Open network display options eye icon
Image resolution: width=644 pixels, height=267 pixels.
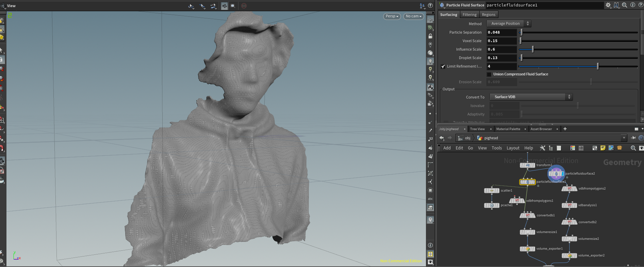coord(641,148)
